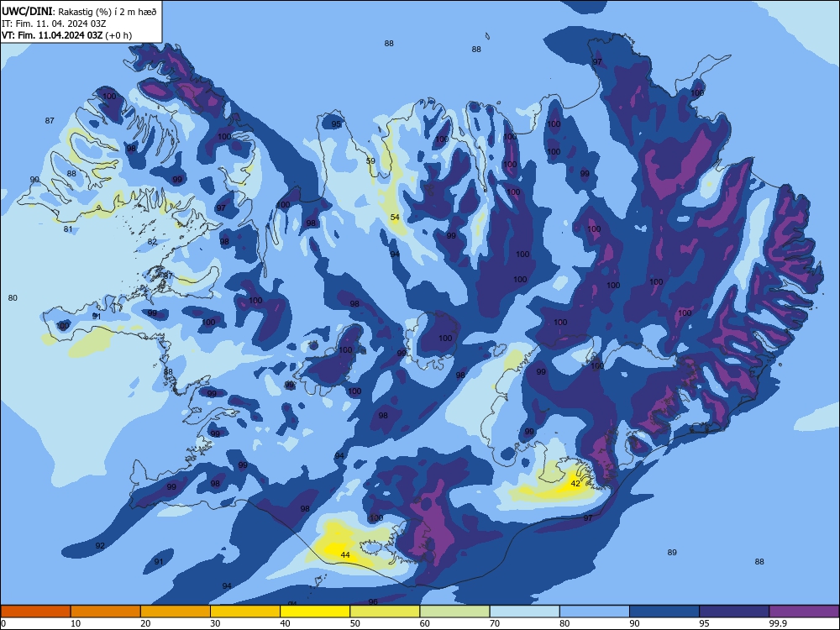840x630 pixels.
Task: Click the '81' humidity value label
Action: [x=68, y=229]
